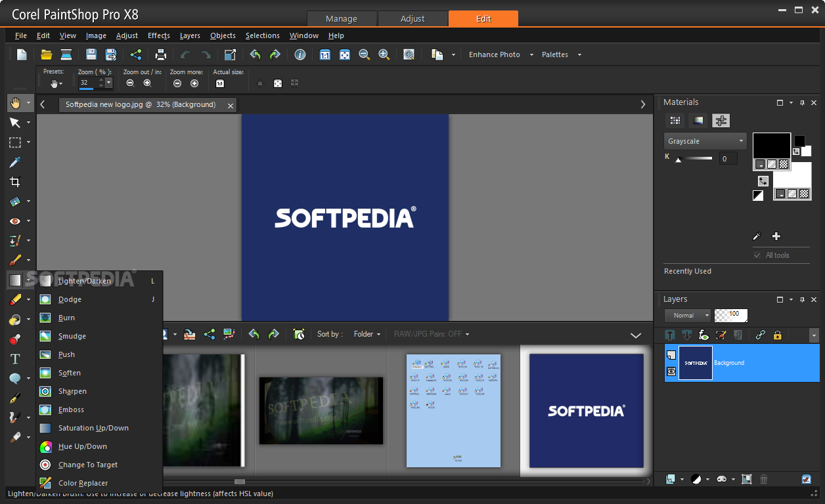Select the Text tool
This screenshot has width=825, height=504.
[14, 359]
